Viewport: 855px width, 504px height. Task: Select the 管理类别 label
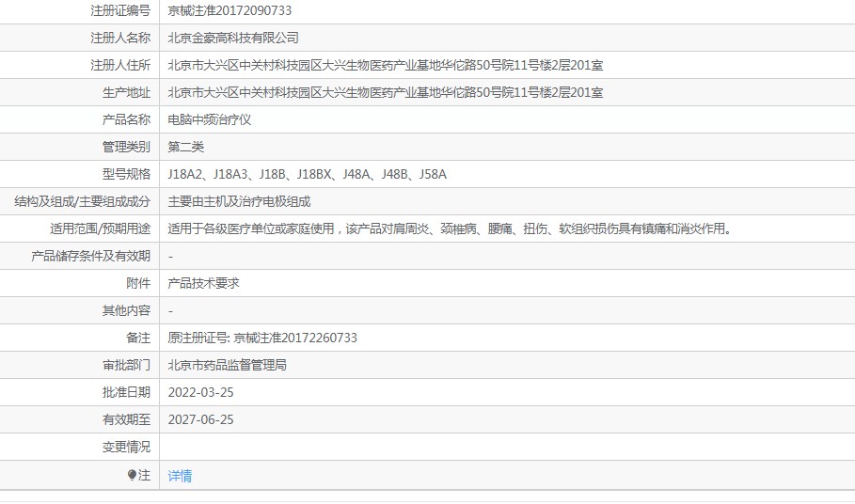(126, 147)
